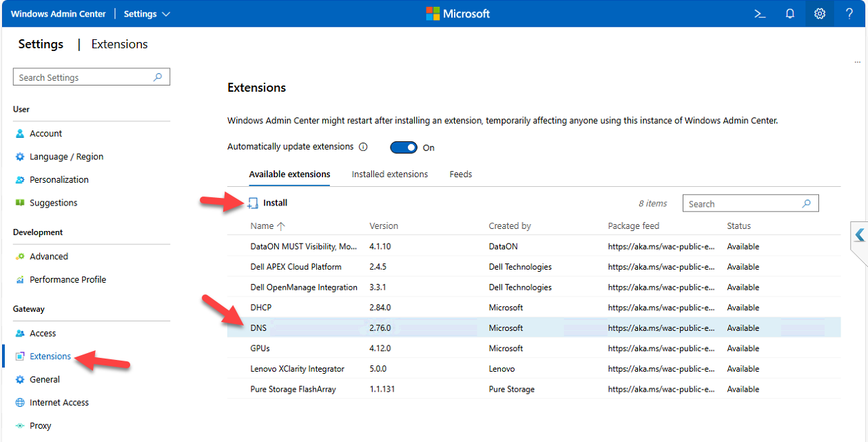Open the PowerShell console icon
This screenshot has height=442, width=868.
(760, 14)
